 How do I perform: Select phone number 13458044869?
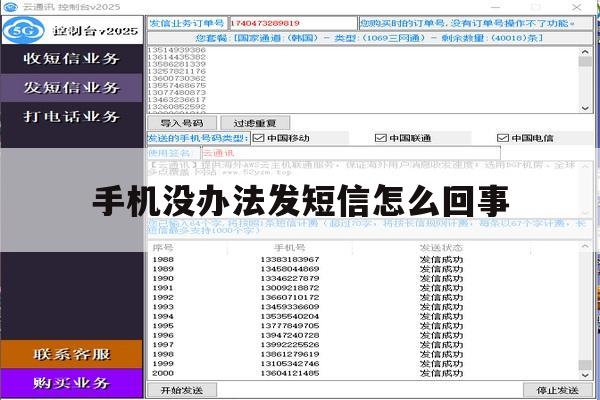coord(290,269)
